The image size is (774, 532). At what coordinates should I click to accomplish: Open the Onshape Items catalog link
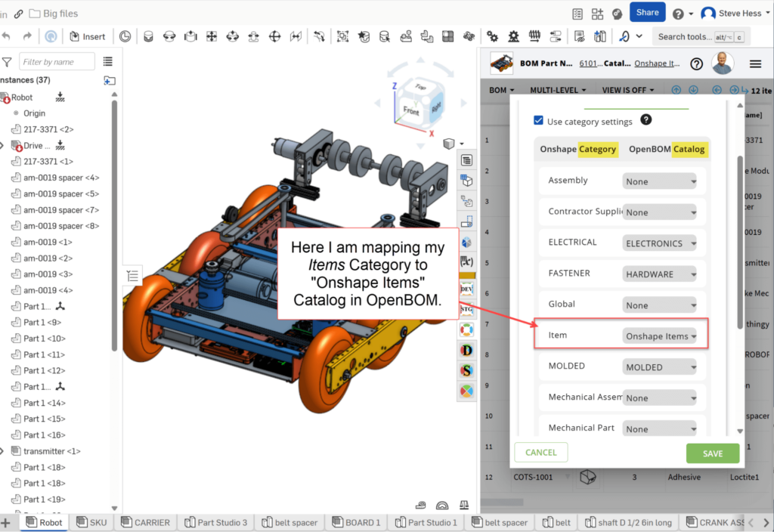point(657,63)
